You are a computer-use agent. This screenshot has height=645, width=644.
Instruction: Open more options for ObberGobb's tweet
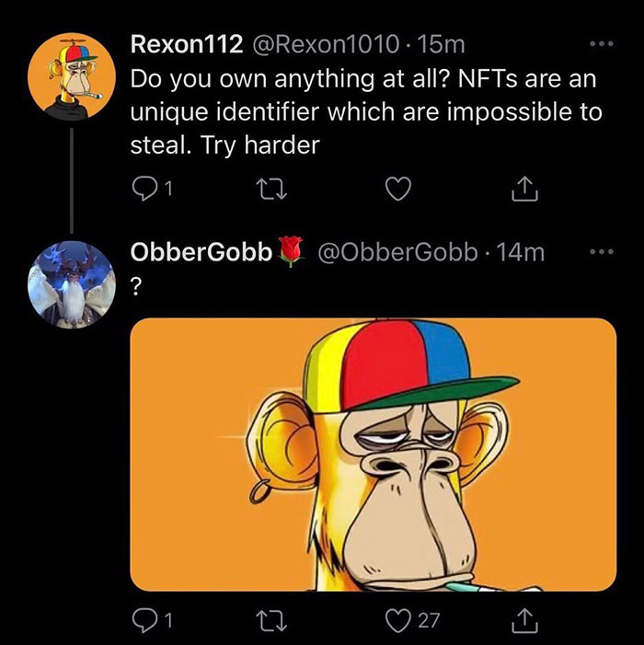[602, 251]
